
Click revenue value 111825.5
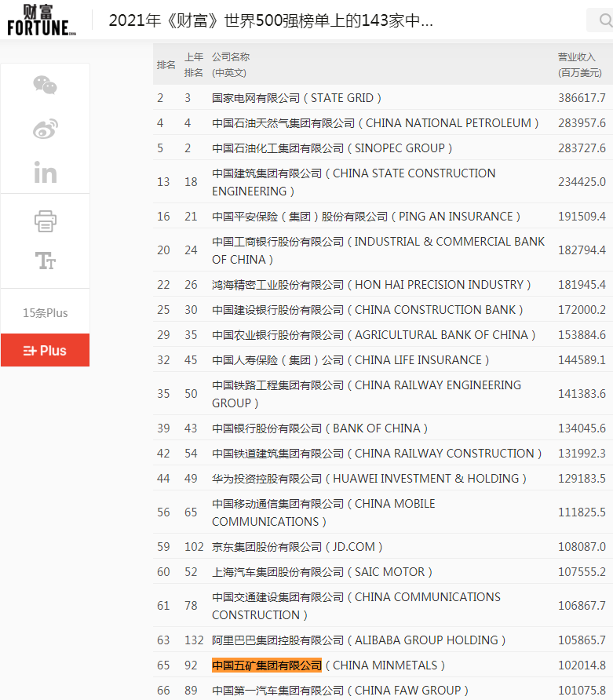pos(582,512)
